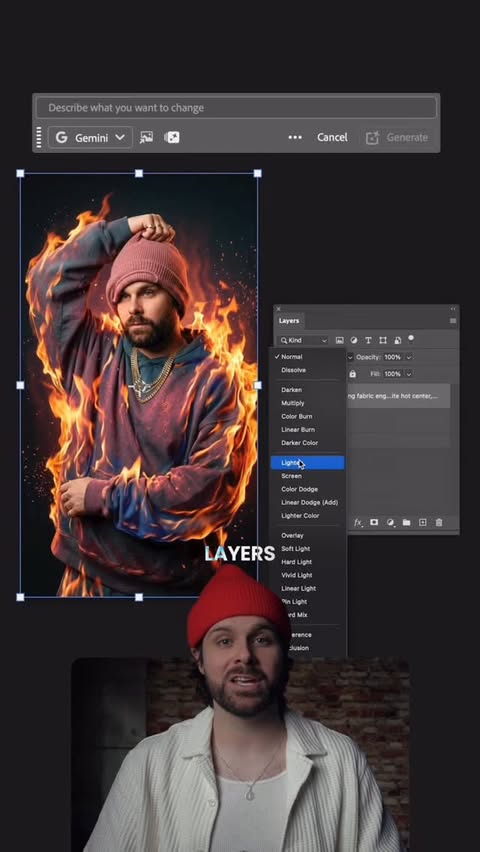Filter layers by adjustment layers icon
This screenshot has width=480, height=852.
[x=354, y=340]
